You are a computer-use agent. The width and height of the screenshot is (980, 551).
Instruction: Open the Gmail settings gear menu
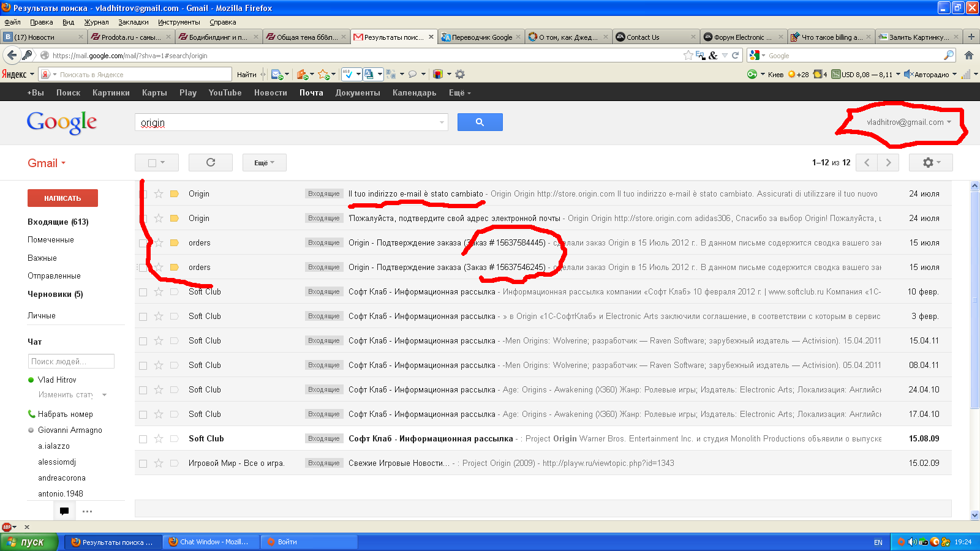[x=931, y=162]
